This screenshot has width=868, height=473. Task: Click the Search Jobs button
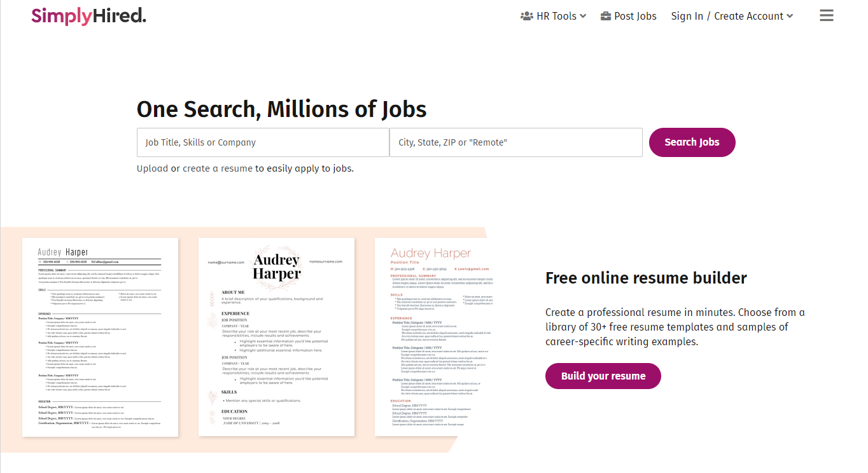click(692, 142)
